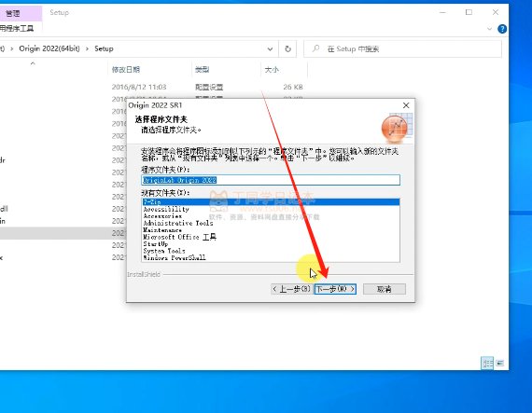Sort by 修改日期 column header
The height and width of the screenshot is (413, 532).
pos(126,69)
